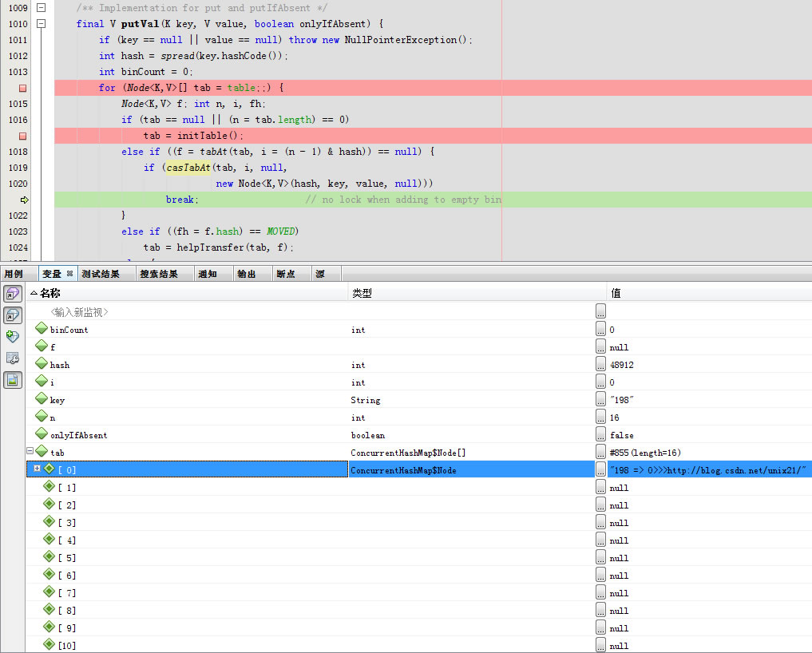Click the initTable() call on the breakpoint line
This screenshot has height=653, width=812.
pos(210,136)
